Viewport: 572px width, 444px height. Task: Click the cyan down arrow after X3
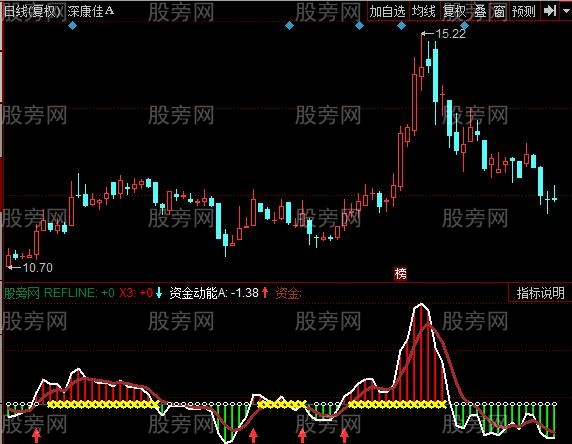tap(159, 293)
